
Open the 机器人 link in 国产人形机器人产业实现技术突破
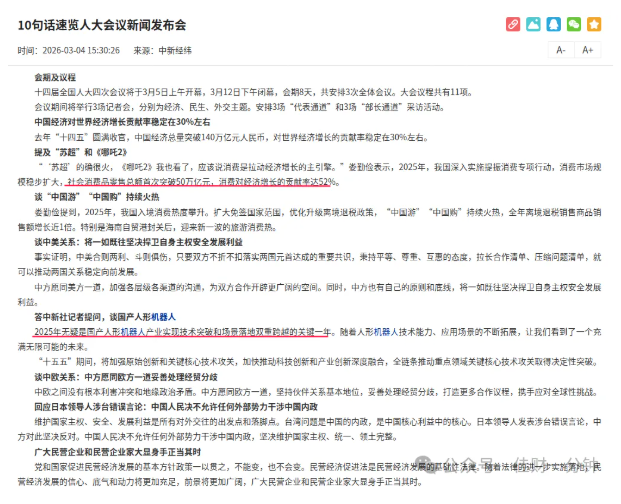(133, 332)
